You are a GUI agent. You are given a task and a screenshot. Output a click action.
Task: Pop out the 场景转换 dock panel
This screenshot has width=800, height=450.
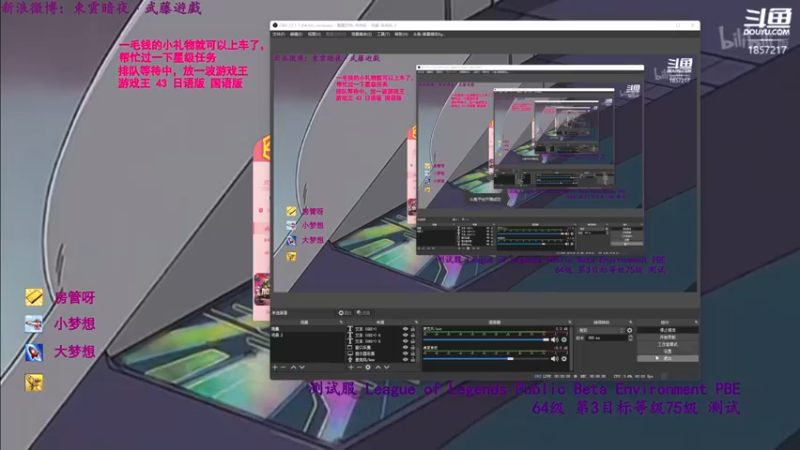(631, 322)
